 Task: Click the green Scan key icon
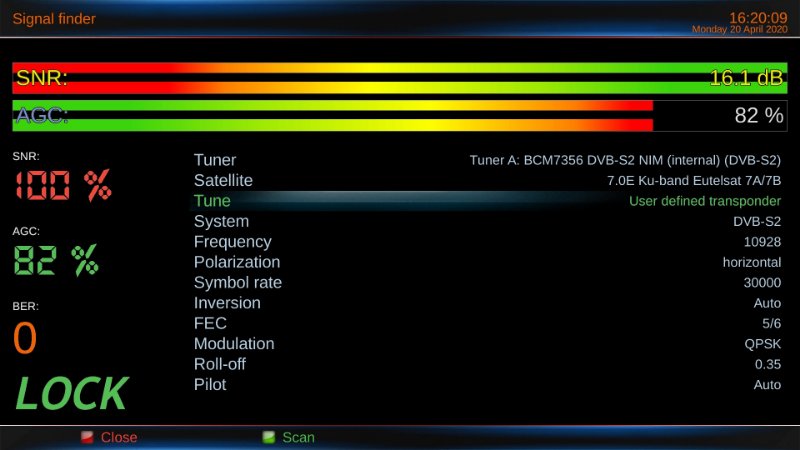pyautogui.click(x=268, y=437)
